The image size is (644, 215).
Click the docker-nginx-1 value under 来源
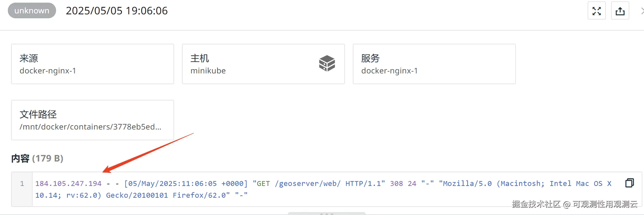point(48,71)
